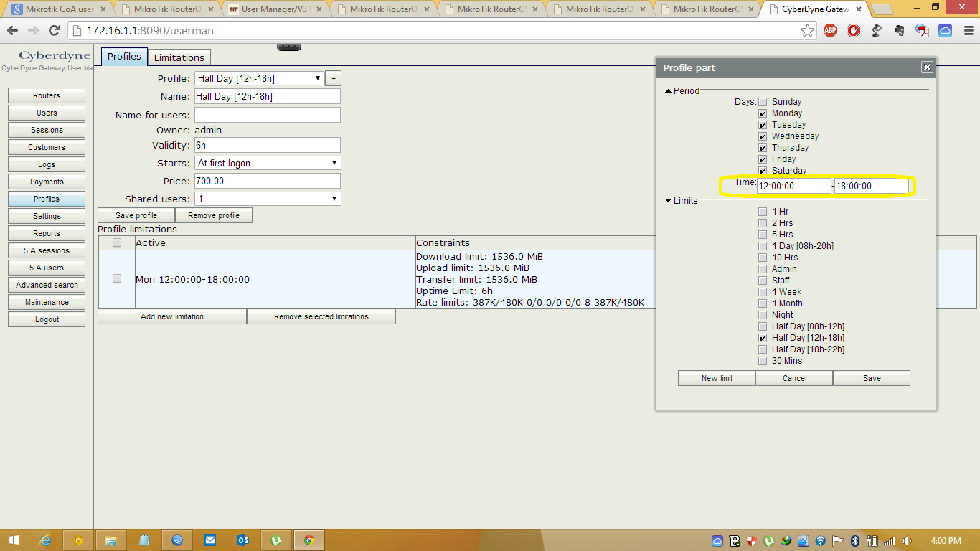The width and height of the screenshot is (980, 551).
Task: Click the Add new limitation button
Action: pyautogui.click(x=171, y=316)
